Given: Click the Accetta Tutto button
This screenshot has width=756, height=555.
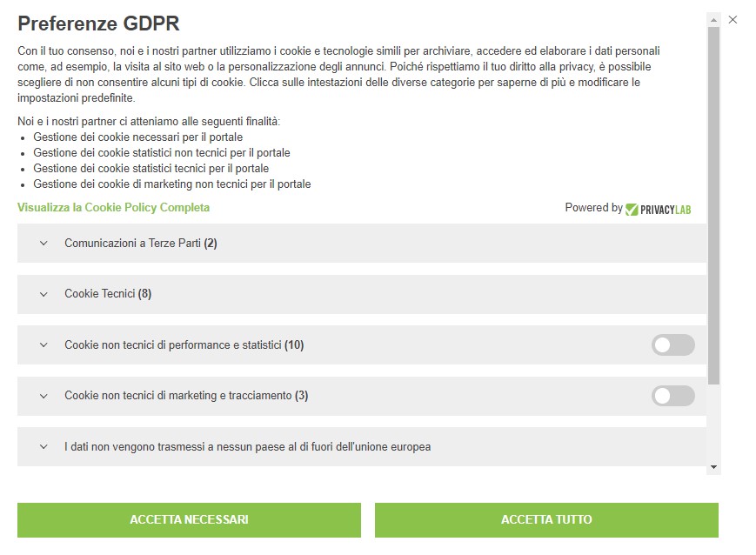Looking at the screenshot, I should [546, 519].
